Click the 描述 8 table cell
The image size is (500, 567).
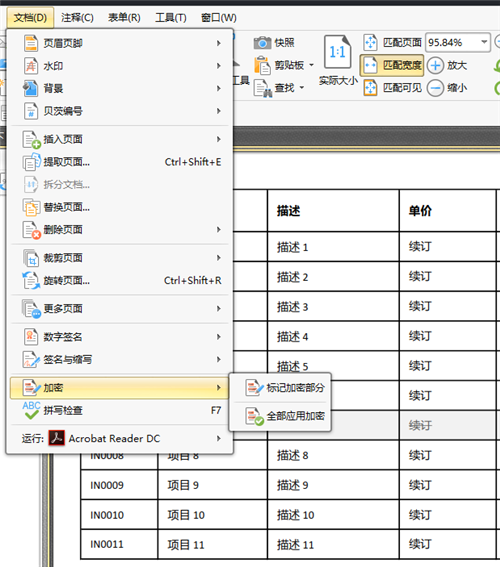333,455
